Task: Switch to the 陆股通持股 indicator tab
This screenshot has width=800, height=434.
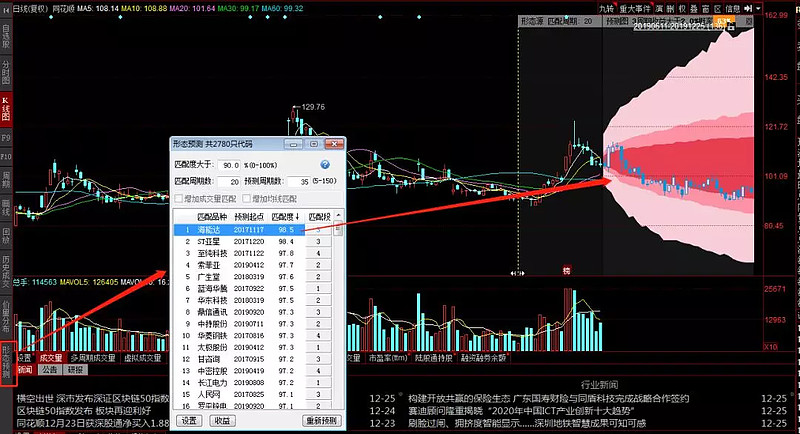Action: pos(433,358)
